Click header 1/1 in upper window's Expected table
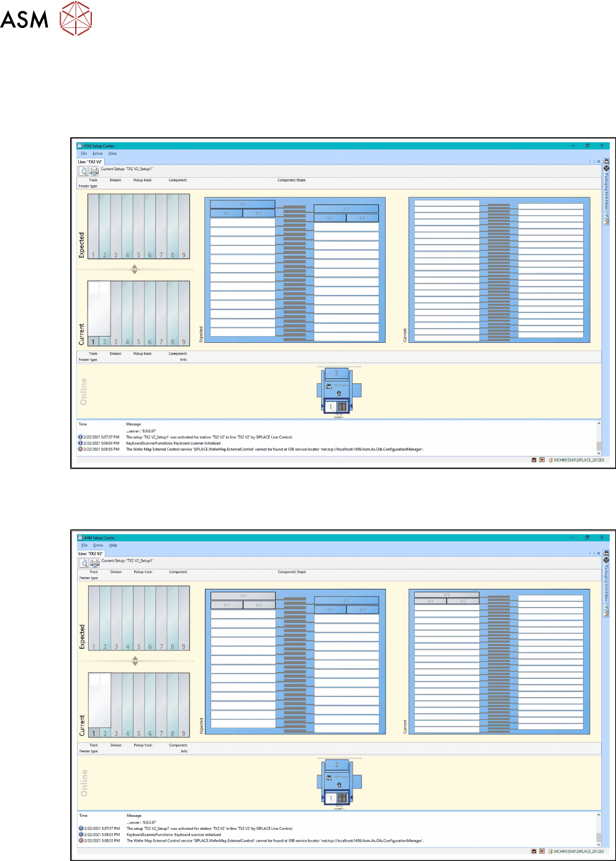 coord(242,204)
